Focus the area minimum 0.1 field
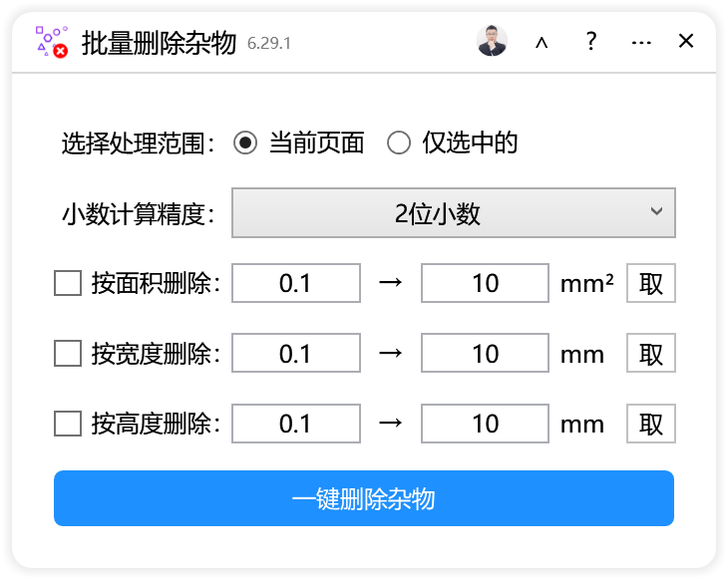This screenshot has width=728, height=580. [296, 283]
